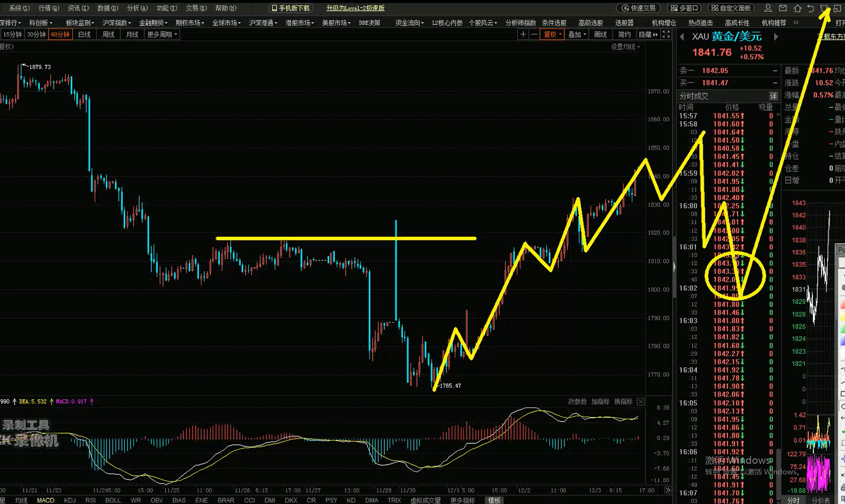Screen dimensions: 845x504
Task: Click the user account icon
Action: pos(768,8)
